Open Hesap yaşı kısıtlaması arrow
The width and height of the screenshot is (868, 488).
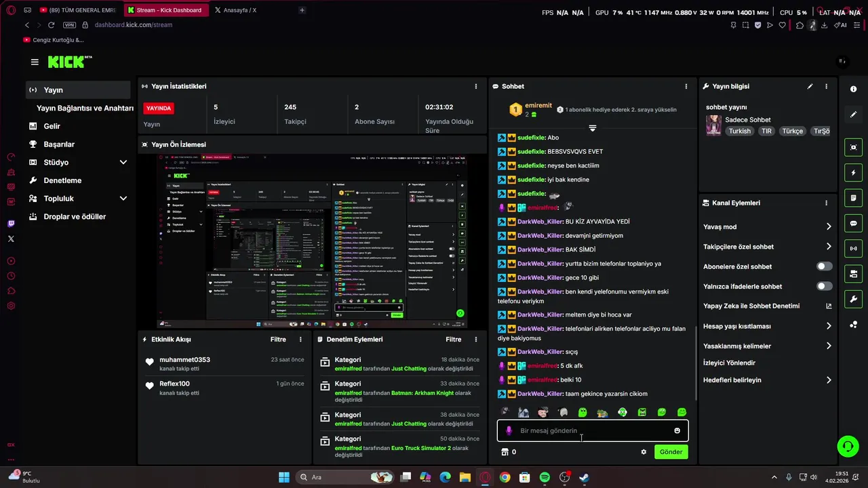coord(829,326)
